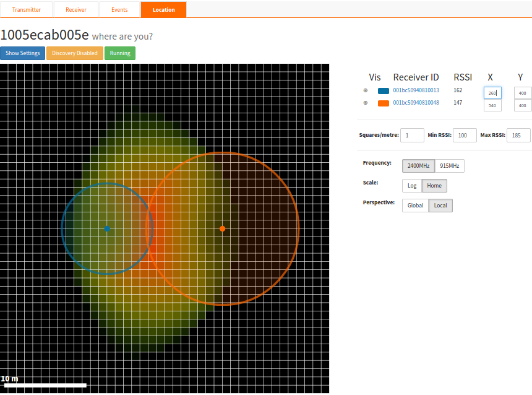
Task: Select the Local perspective option
Action: [x=440, y=206]
